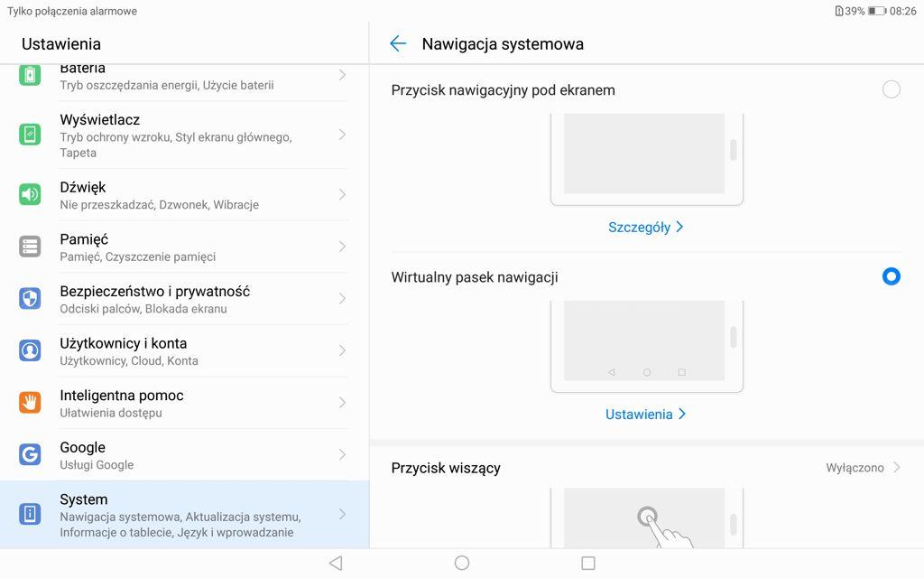The height and width of the screenshot is (578, 924).
Task: Expand the Google row chevron
Action: click(342, 454)
